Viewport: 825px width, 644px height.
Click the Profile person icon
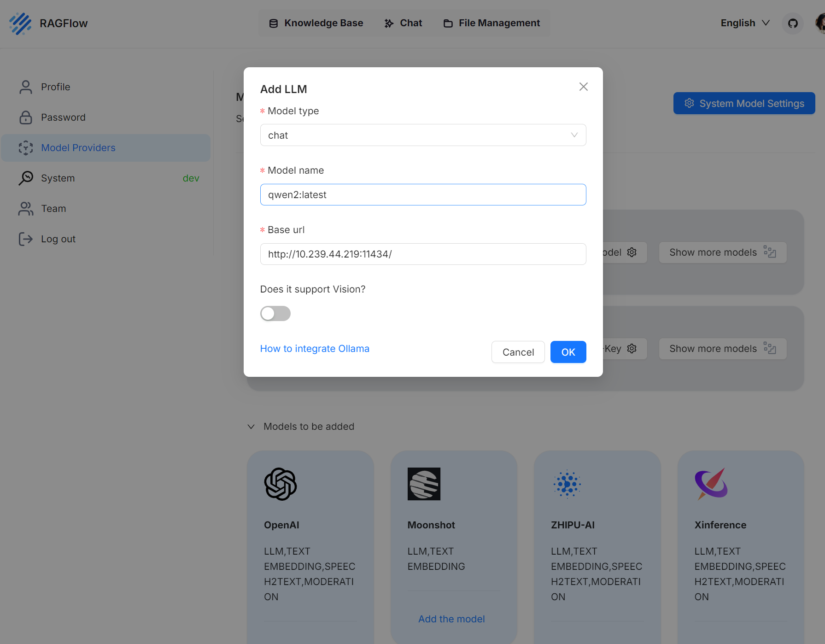pos(26,87)
